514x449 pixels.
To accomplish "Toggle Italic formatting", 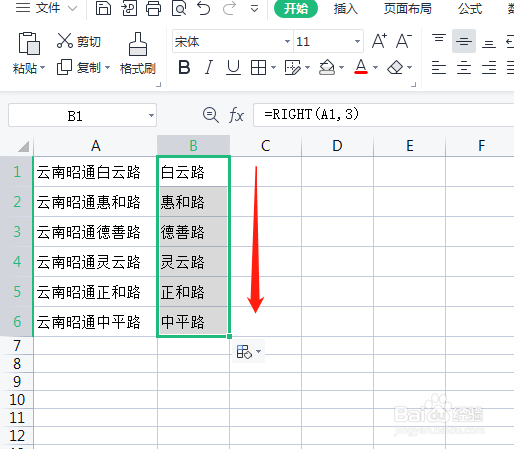I will (209, 68).
